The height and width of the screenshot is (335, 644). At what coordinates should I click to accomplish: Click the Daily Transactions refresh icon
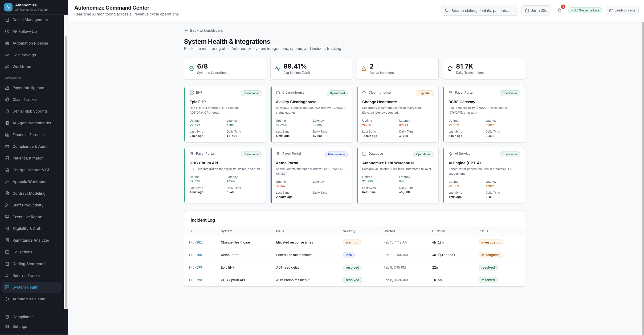tap(450, 69)
